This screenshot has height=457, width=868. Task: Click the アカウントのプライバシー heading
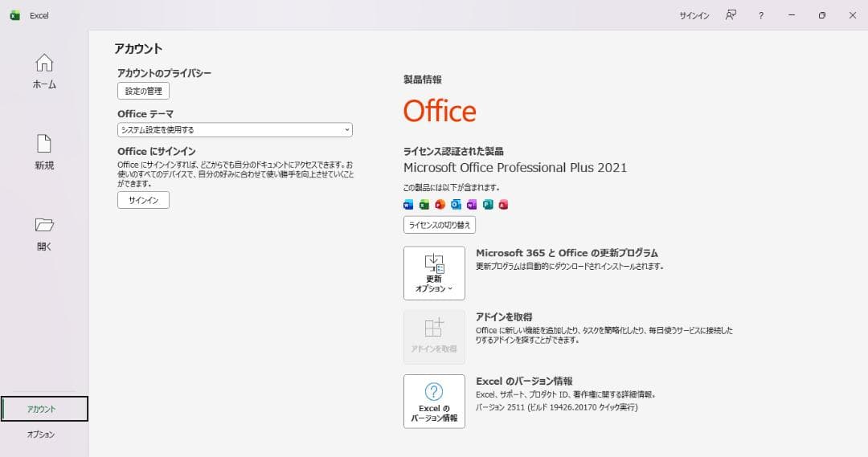[165, 73]
